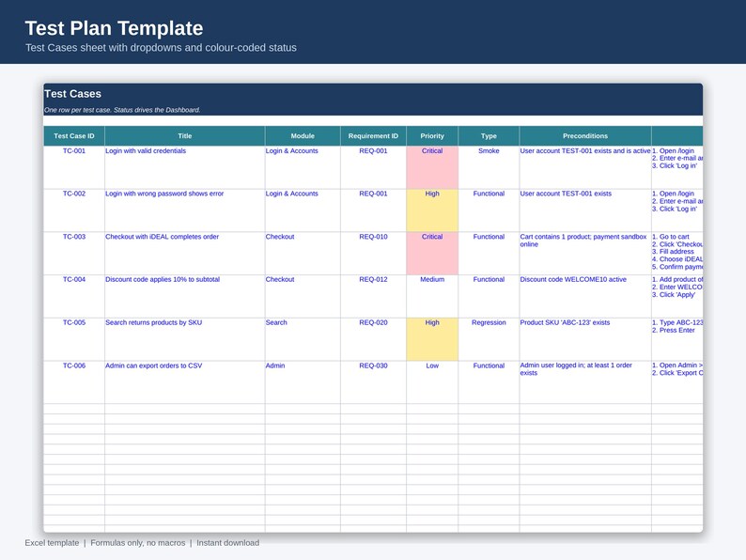This screenshot has width=746, height=560.
Task: Select 'Admin user logged in' precondition cell
Action: click(x=585, y=382)
